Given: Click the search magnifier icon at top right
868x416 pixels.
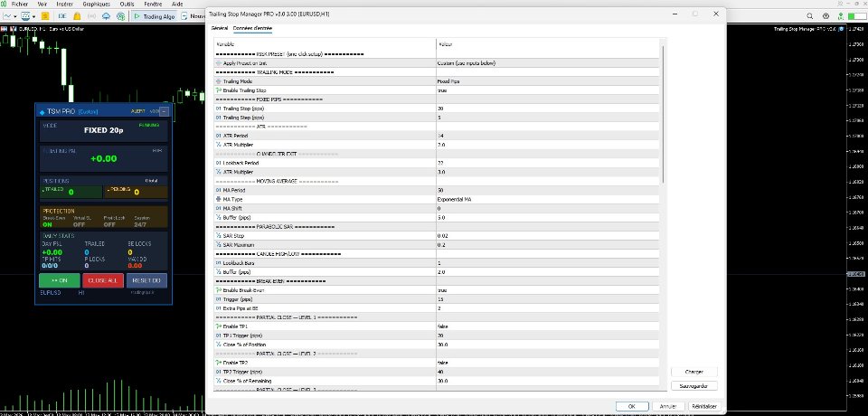Looking at the screenshot, I should point(809,16).
